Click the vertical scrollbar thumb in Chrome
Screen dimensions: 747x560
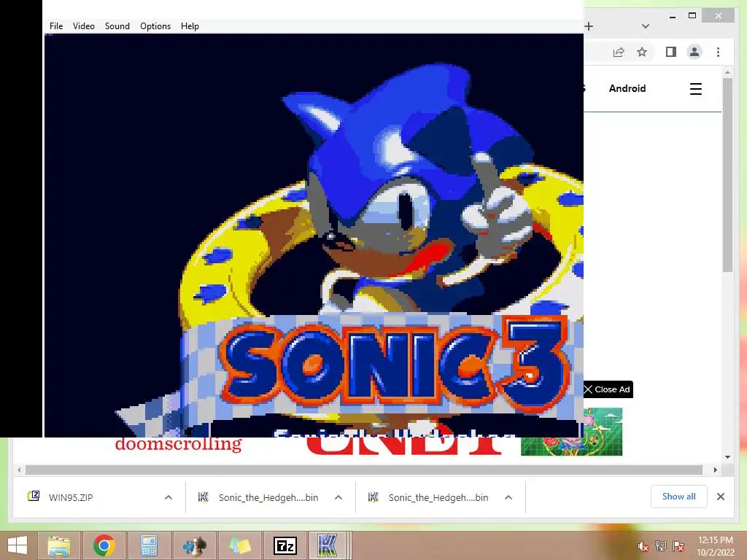727,175
